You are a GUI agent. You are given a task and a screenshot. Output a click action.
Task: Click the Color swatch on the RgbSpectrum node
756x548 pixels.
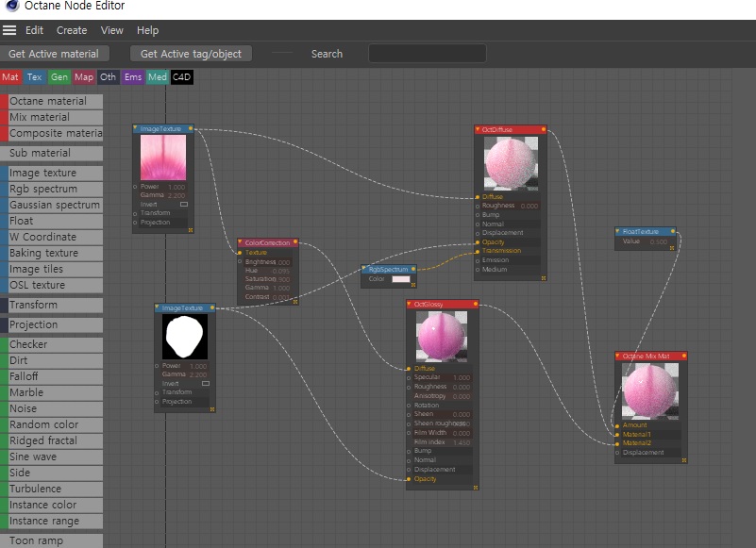(401, 279)
